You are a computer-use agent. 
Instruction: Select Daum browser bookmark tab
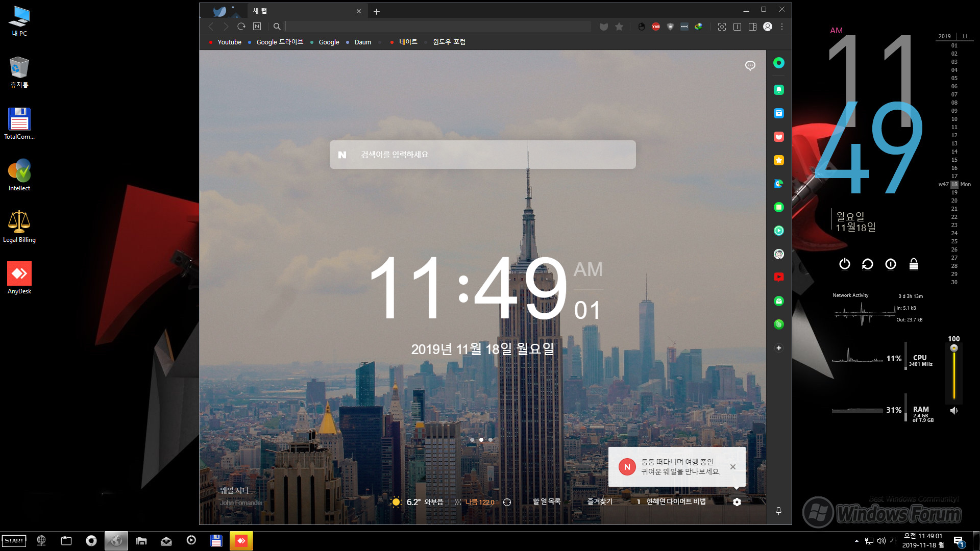363,42
